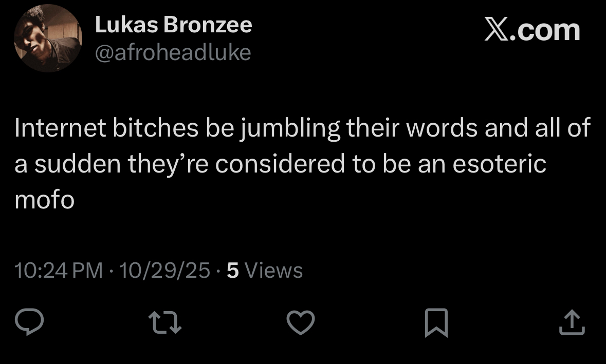
Task: Open the @afroheadluke handle
Action: coord(173,52)
